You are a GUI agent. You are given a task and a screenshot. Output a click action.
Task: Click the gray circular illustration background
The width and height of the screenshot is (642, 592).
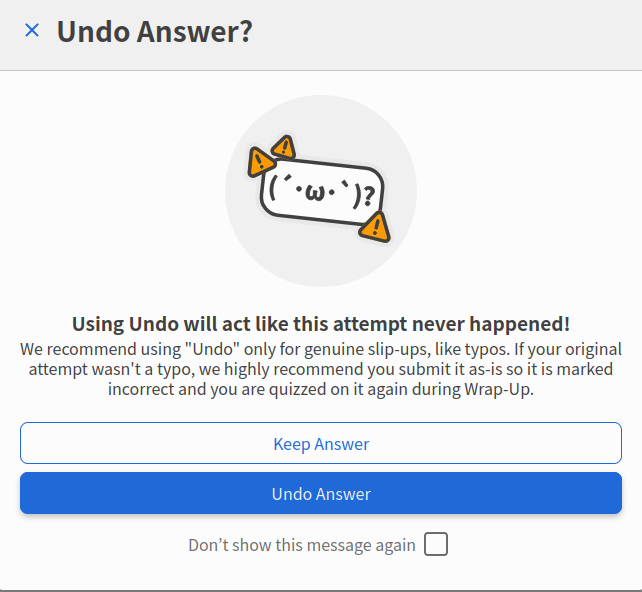tap(321, 191)
